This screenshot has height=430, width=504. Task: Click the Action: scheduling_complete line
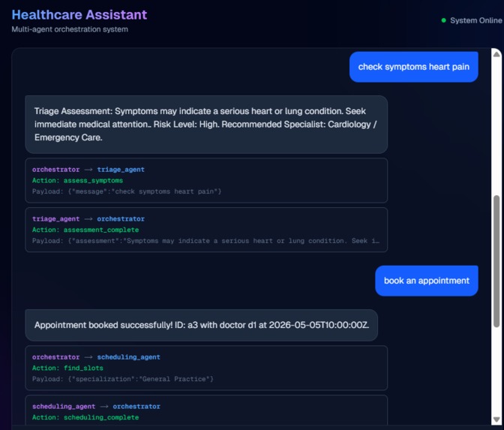[85, 417]
